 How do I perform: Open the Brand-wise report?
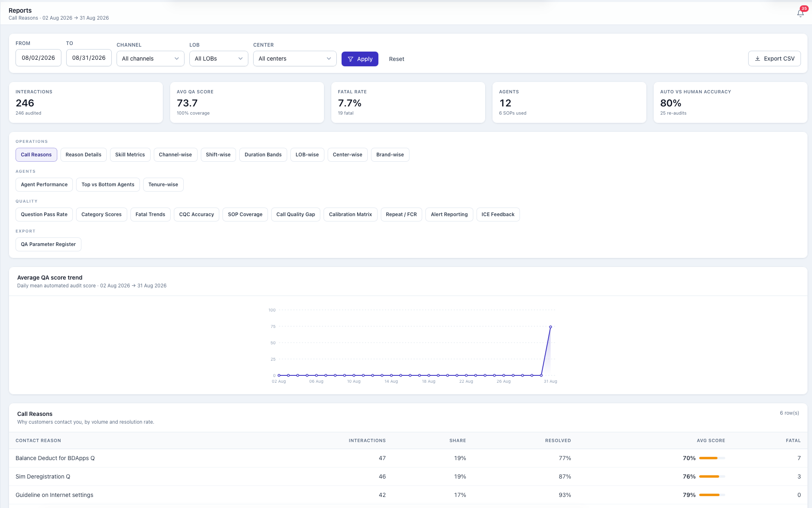pos(390,155)
